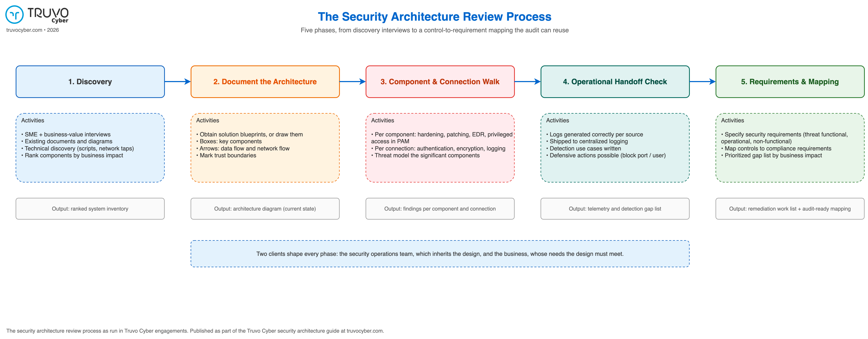The width and height of the screenshot is (868, 339).
Task: Click 'Per connection: authentication, encryption, logging'
Action: click(438, 149)
